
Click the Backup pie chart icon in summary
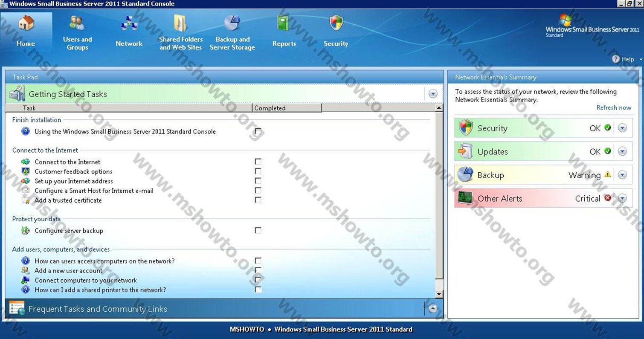pos(465,174)
